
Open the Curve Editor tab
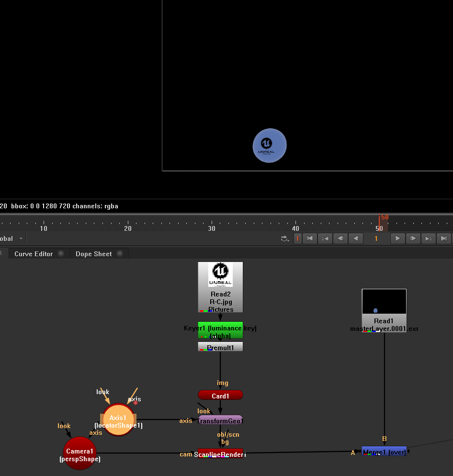(x=34, y=254)
